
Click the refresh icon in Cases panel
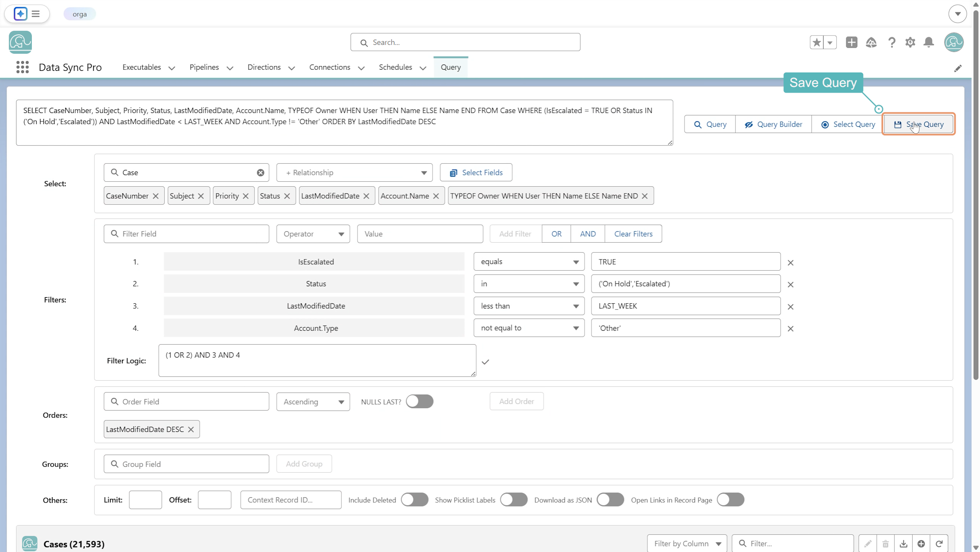(x=939, y=544)
